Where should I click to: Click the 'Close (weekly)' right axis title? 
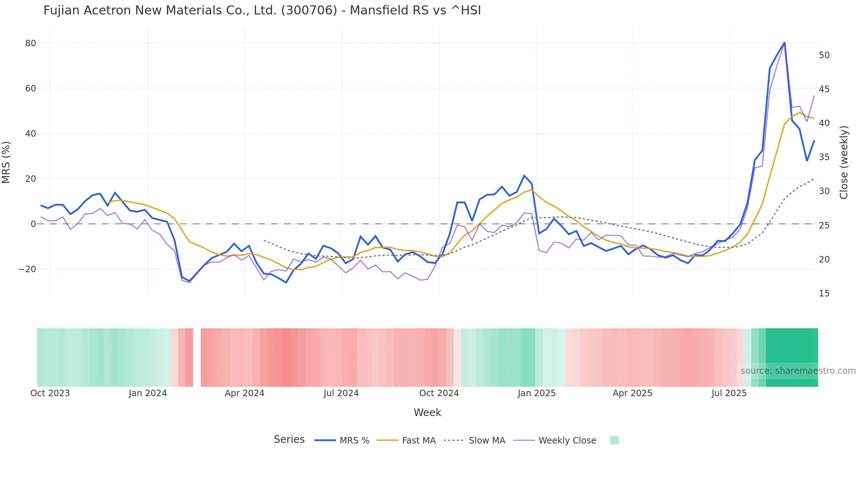coord(844,162)
